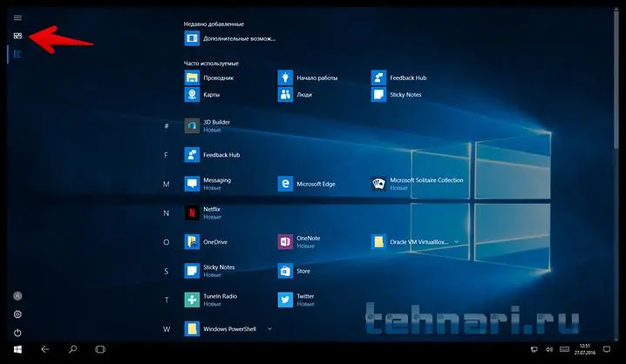
Task: Click the taskbar Back arrow
Action: pos(44,350)
